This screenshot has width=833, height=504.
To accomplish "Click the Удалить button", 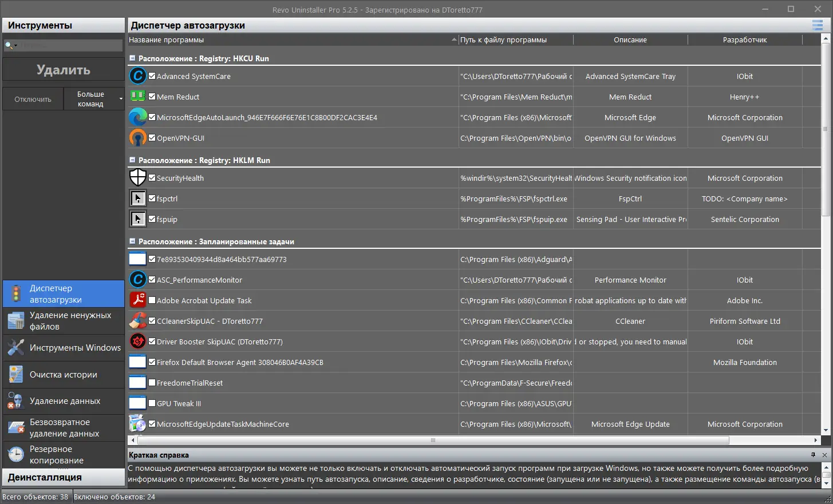I will [x=64, y=70].
